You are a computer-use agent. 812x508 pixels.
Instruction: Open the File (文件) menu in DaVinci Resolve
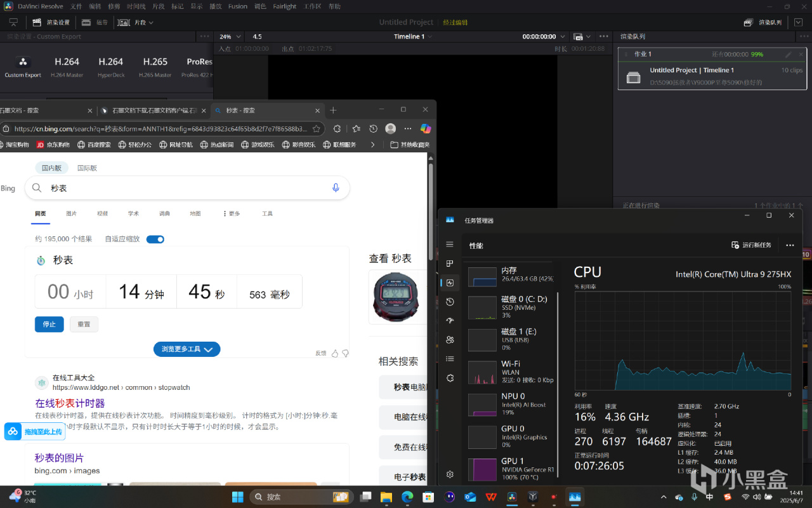pos(76,6)
